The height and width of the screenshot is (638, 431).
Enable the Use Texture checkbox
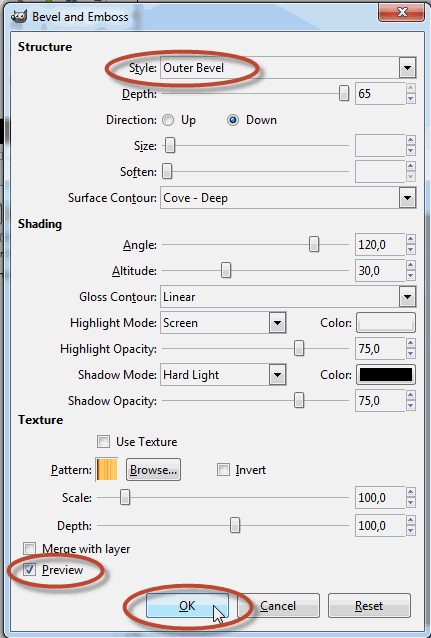click(103, 441)
